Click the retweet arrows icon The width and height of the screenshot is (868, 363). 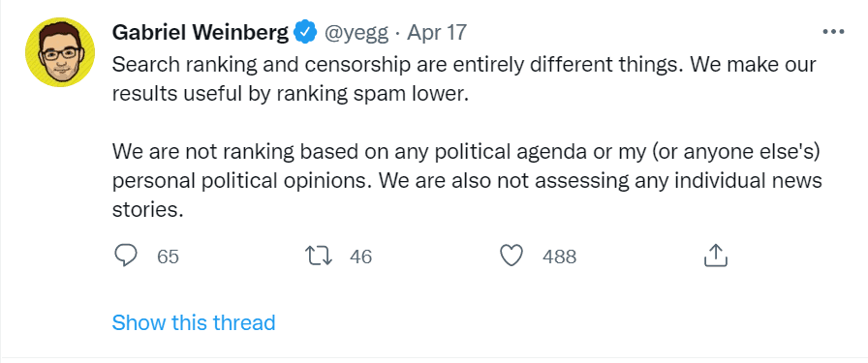[x=319, y=257]
